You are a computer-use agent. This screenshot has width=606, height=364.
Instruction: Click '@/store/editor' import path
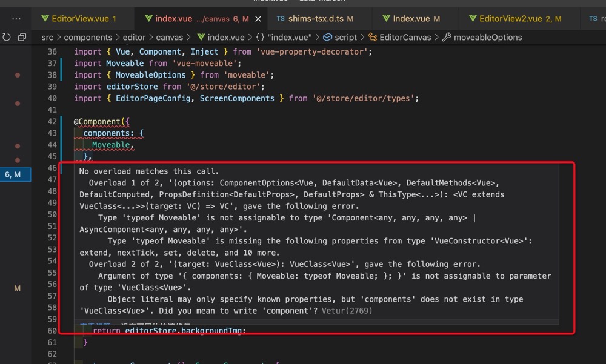point(224,87)
